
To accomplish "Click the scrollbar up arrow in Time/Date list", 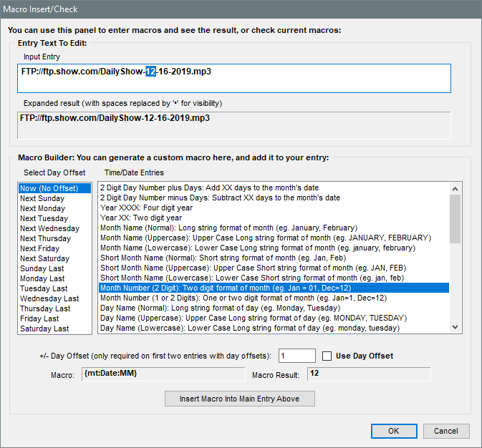I will [x=456, y=188].
